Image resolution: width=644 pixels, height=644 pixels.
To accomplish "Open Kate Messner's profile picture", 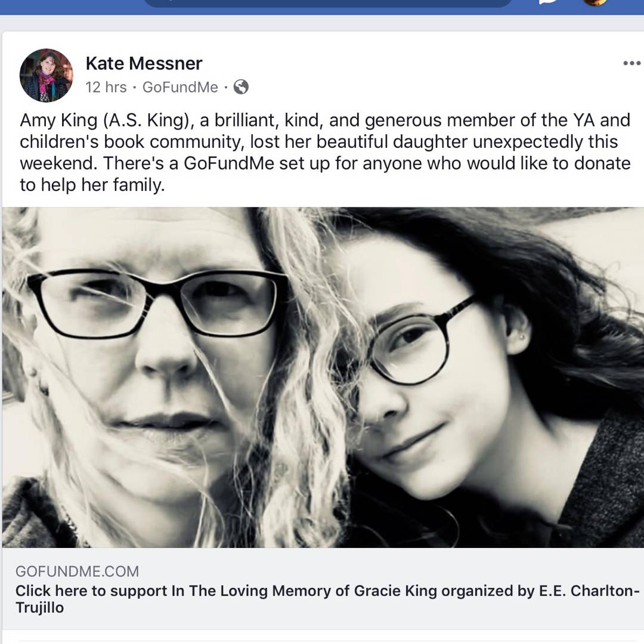I will (46, 75).
